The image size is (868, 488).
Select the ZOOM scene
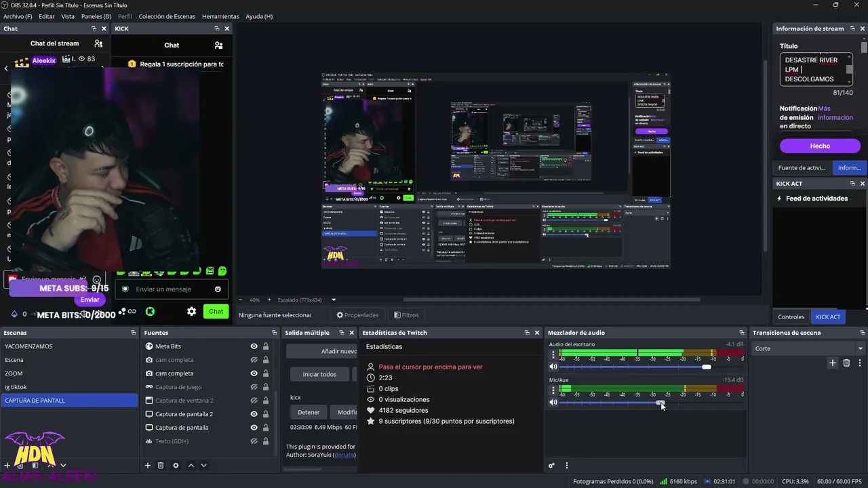pyautogui.click(x=70, y=373)
